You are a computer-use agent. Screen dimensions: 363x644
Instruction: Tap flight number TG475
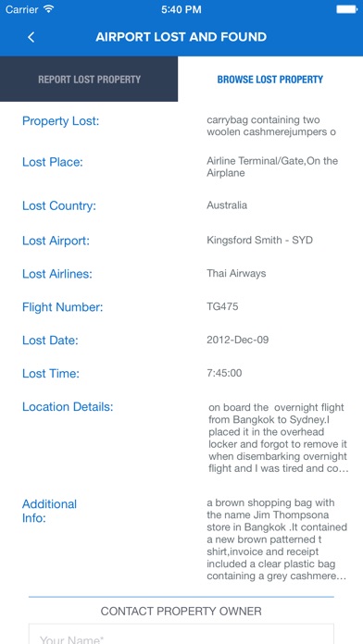coord(222,306)
